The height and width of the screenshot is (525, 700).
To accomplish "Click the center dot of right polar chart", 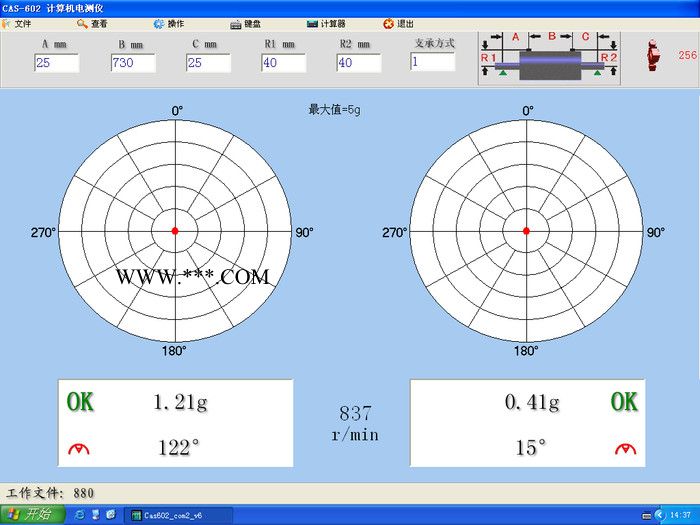I will tap(526, 232).
